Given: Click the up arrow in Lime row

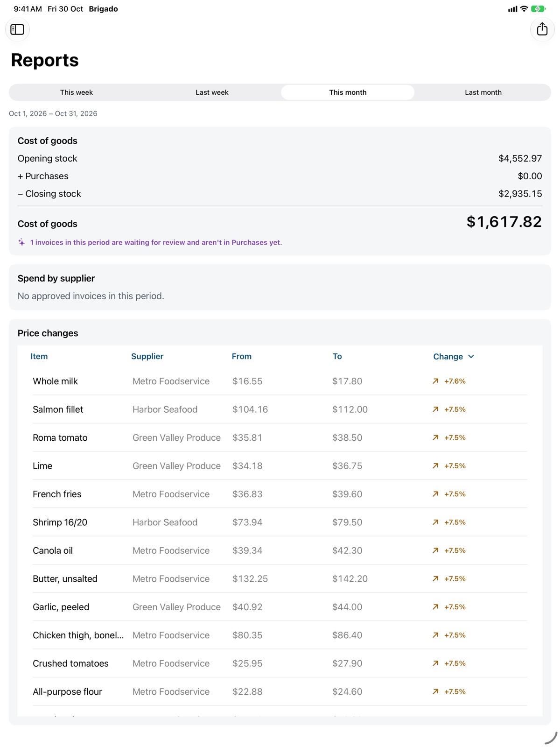Looking at the screenshot, I should (435, 466).
